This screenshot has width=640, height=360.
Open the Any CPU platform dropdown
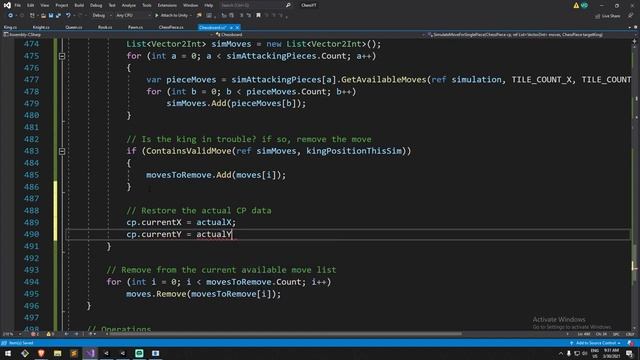tap(133, 16)
